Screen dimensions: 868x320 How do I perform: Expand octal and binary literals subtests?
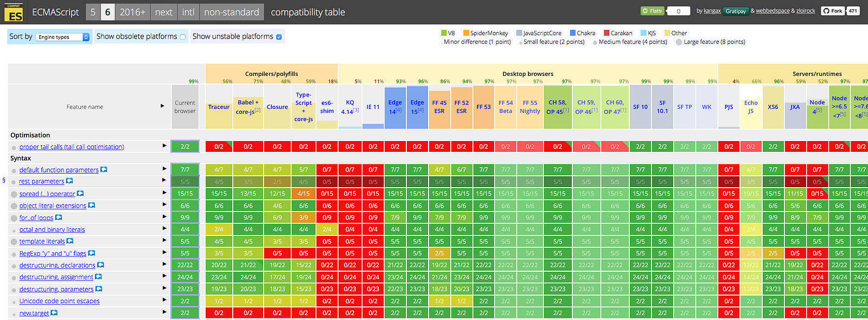(164, 228)
